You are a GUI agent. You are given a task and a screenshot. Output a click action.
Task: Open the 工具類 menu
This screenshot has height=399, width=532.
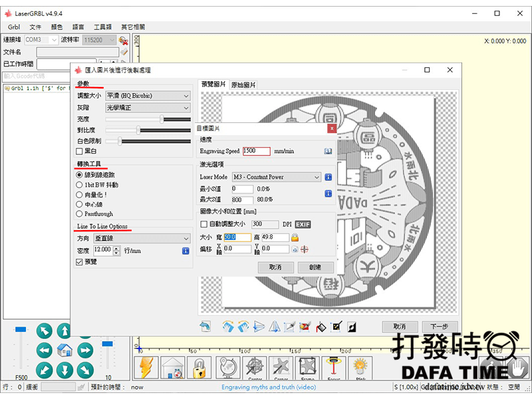(x=102, y=27)
